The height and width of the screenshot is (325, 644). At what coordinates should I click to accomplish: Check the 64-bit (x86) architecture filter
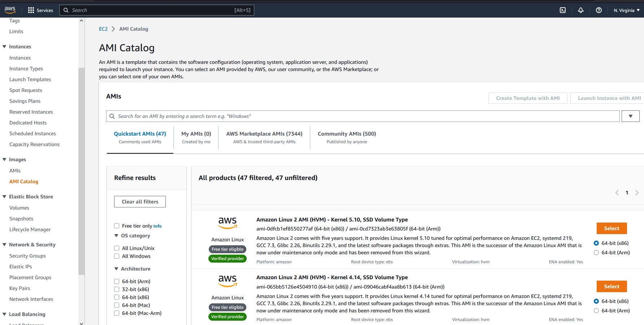coord(117,297)
